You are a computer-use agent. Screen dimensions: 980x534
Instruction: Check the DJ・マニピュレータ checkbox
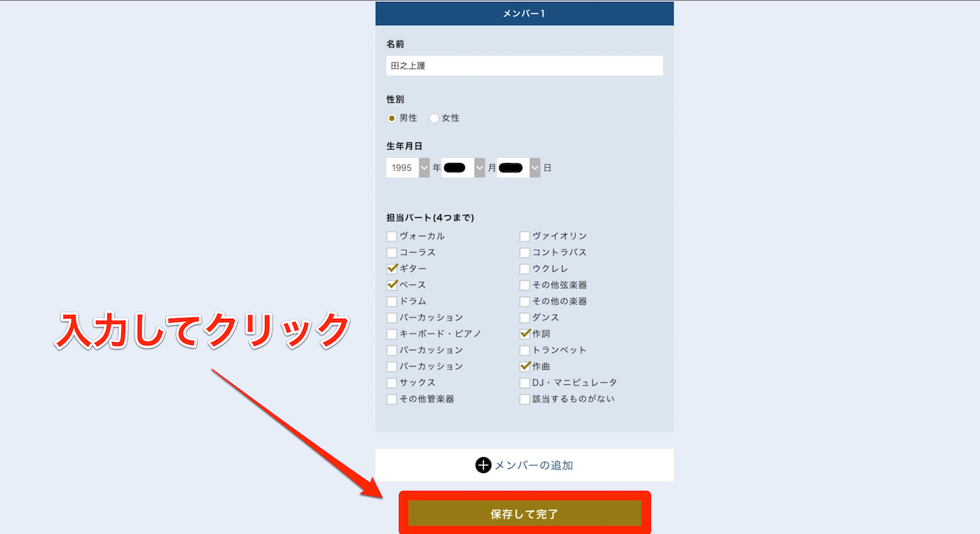524,383
